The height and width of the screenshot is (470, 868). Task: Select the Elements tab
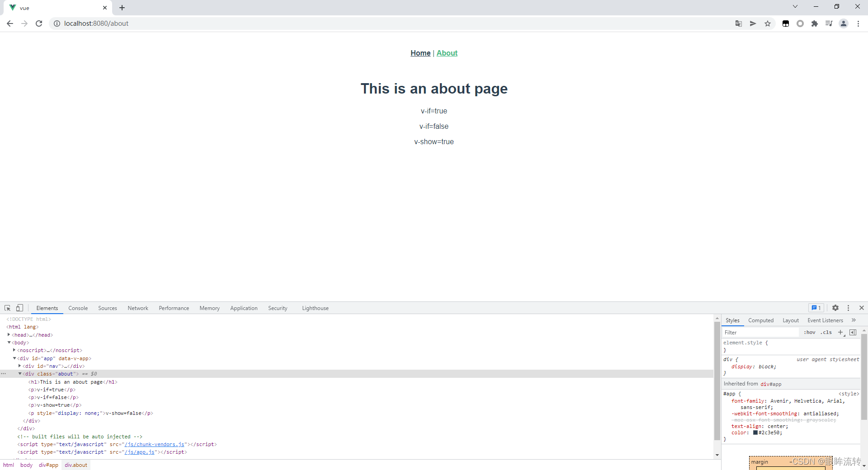click(47, 308)
